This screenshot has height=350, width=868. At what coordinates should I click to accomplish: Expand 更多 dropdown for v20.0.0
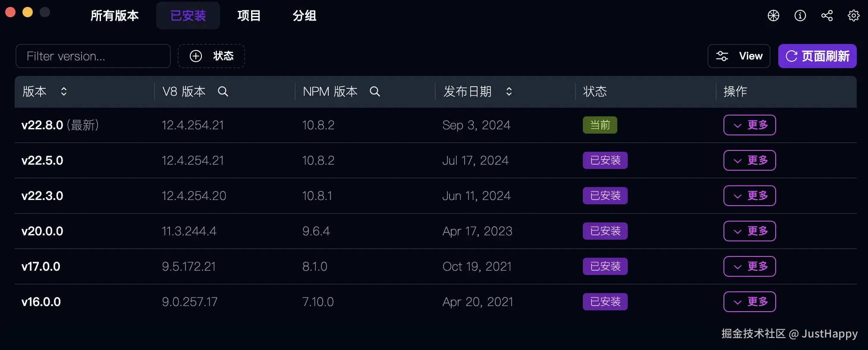pyautogui.click(x=749, y=231)
